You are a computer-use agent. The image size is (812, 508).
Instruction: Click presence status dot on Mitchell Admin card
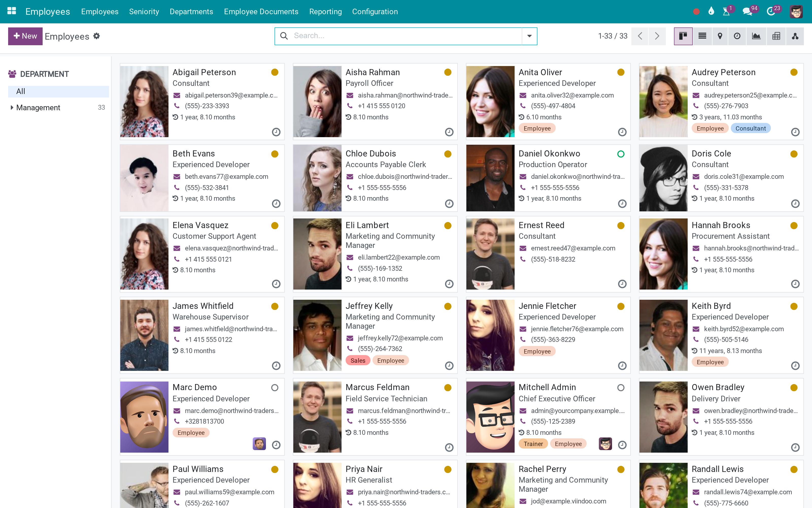(621, 388)
